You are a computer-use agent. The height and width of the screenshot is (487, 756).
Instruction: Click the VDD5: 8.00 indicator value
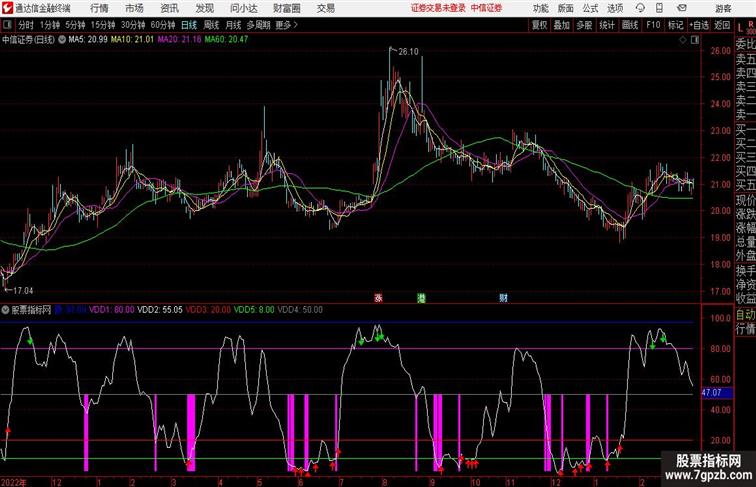tap(254, 310)
